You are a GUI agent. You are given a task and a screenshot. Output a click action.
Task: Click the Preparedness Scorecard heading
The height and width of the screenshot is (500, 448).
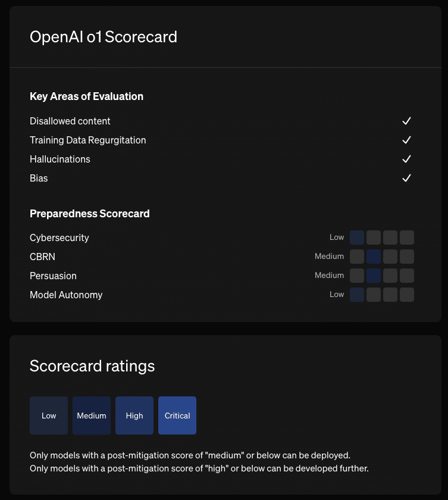click(90, 213)
